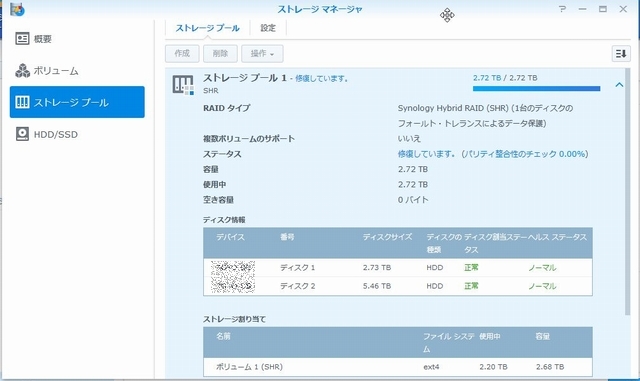This screenshot has height=381, width=640.
Task: Open the 操作 dropdown menu
Action: (262, 53)
